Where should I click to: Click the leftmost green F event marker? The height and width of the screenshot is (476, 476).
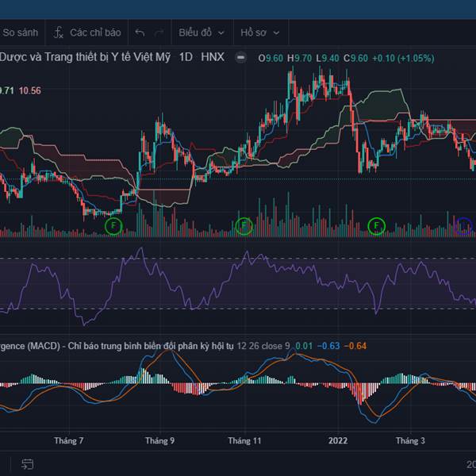(114, 227)
